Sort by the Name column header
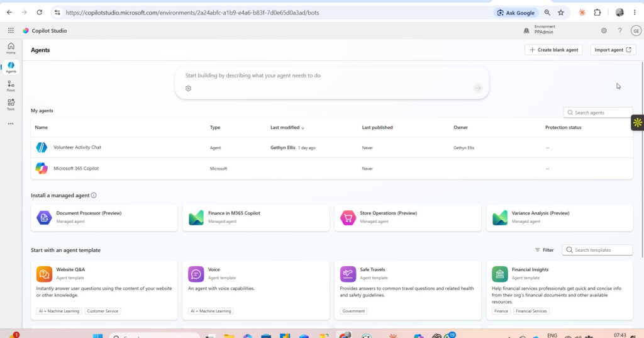Screen dimensions: 644x338 pos(41,128)
